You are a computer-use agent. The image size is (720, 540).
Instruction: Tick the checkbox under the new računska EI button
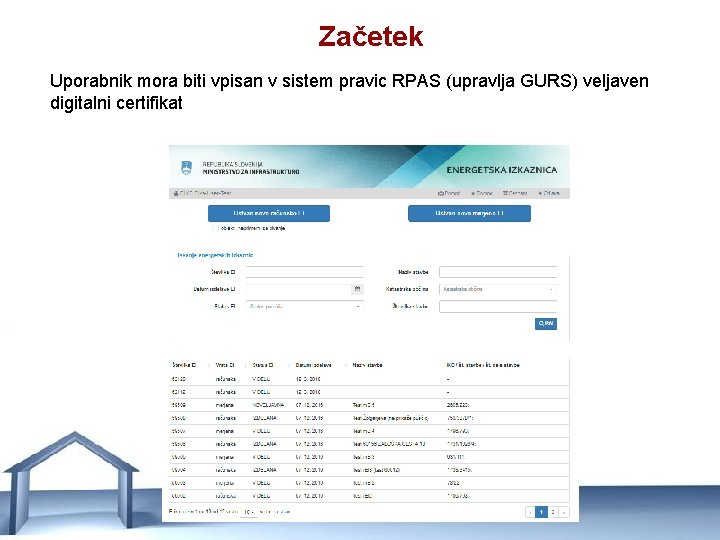point(215,228)
